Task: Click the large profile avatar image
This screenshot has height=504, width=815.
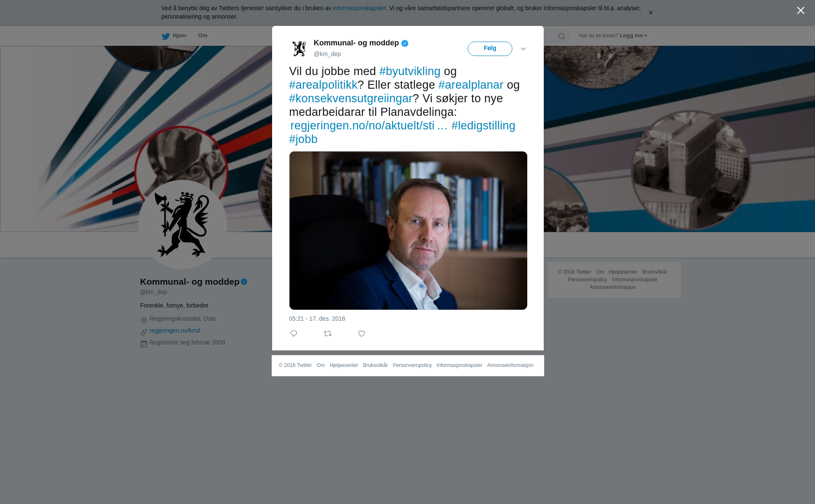Action: pyautogui.click(x=183, y=224)
